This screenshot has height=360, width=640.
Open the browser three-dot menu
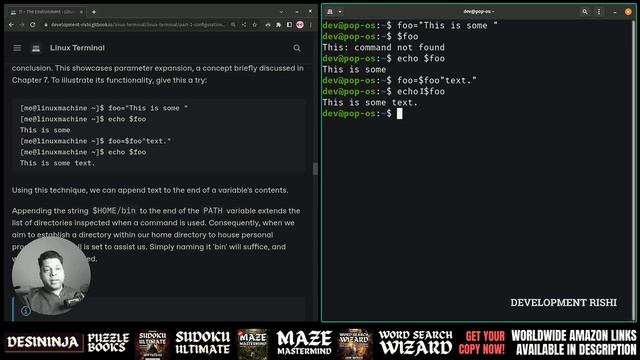coord(311,25)
